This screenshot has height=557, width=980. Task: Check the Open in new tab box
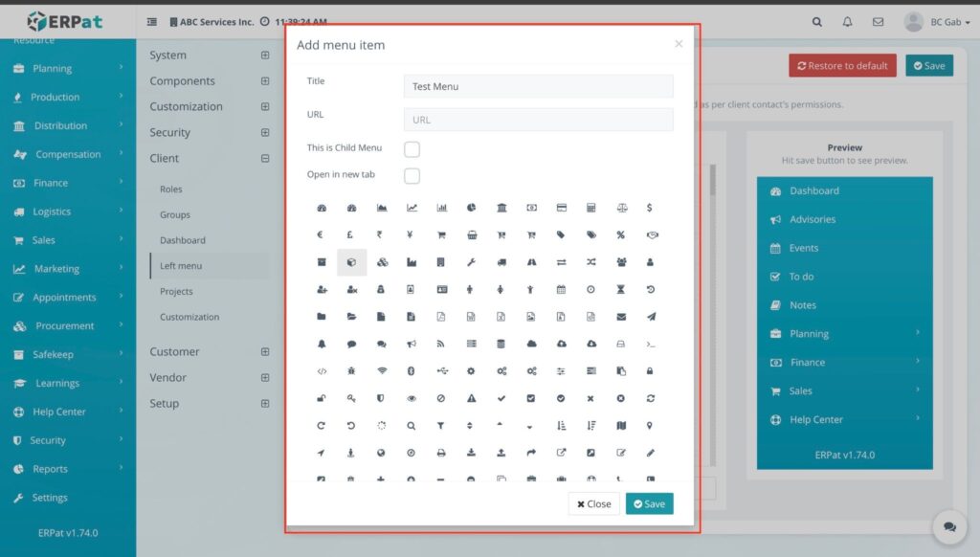412,176
